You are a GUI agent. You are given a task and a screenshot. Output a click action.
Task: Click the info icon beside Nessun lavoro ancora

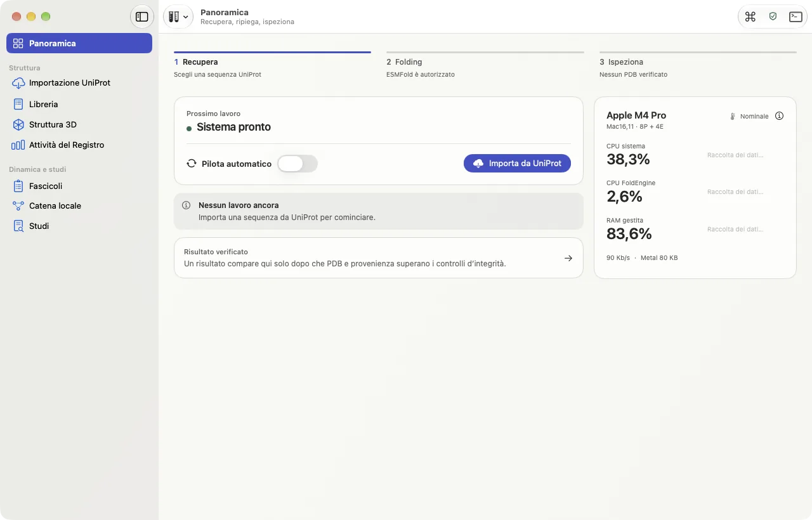[x=187, y=205]
